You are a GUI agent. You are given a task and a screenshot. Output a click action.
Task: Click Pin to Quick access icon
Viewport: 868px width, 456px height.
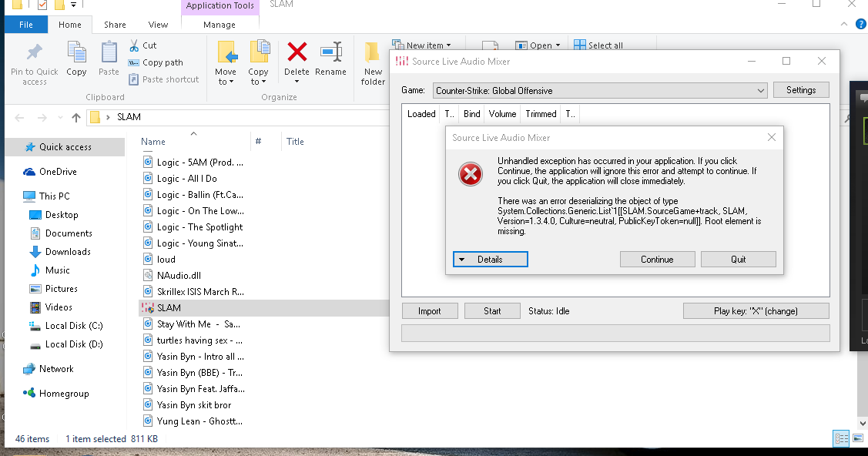pos(35,52)
